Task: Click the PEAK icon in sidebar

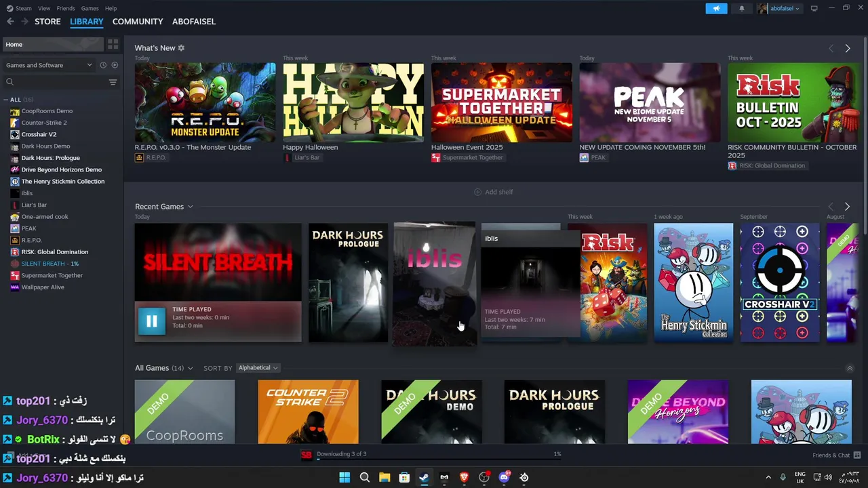Action: (15, 228)
